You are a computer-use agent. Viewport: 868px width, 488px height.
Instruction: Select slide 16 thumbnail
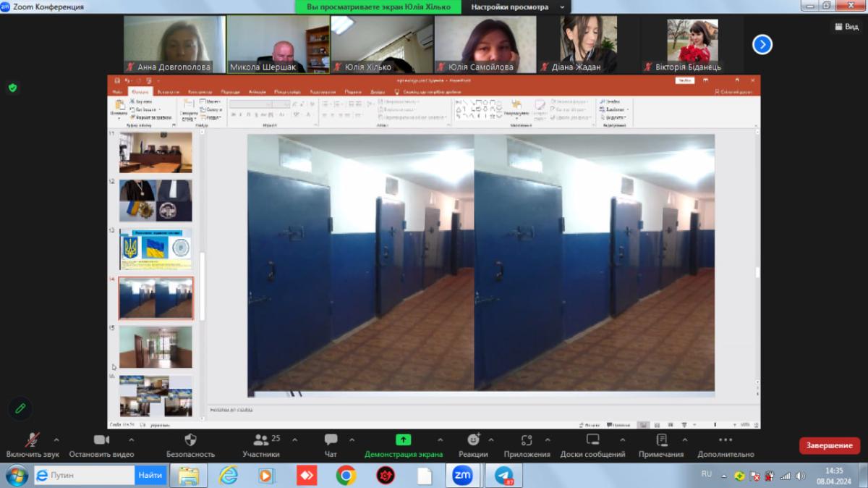click(x=156, y=395)
